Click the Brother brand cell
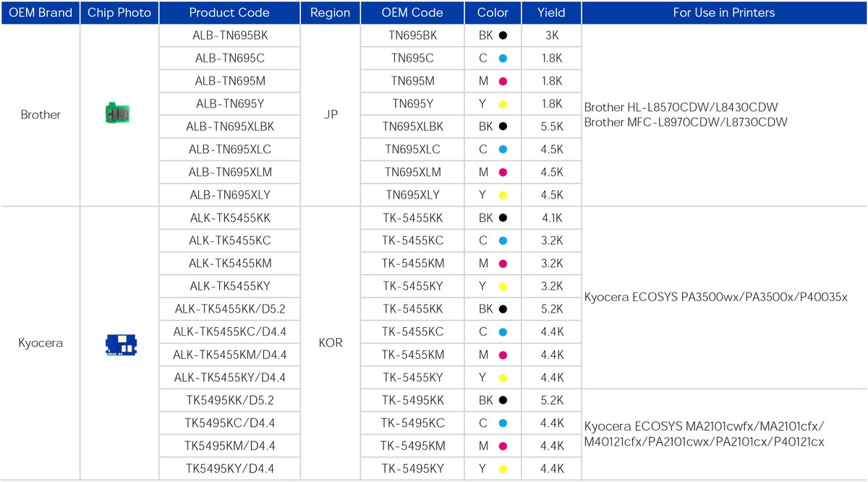 (41, 115)
